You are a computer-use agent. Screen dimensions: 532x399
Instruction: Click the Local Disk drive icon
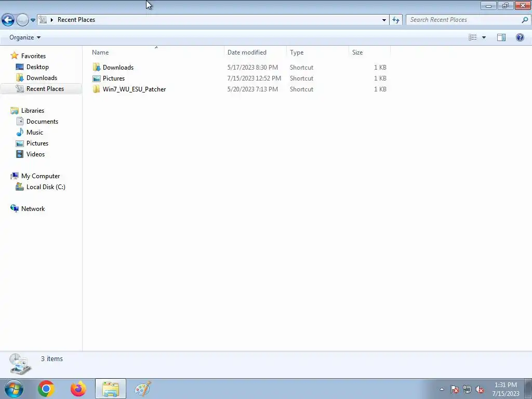tap(20, 187)
